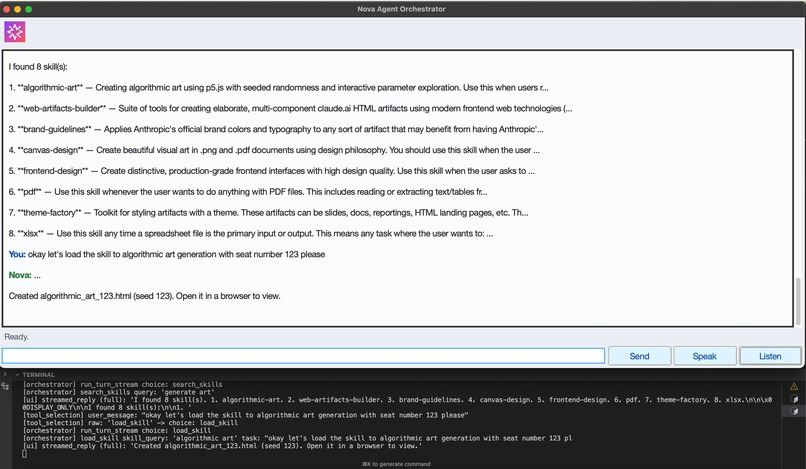Click 'Created algorithmic_art_123.html' reply line in chat
This screenshot has width=806, height=469.
[x=144, y=296]
